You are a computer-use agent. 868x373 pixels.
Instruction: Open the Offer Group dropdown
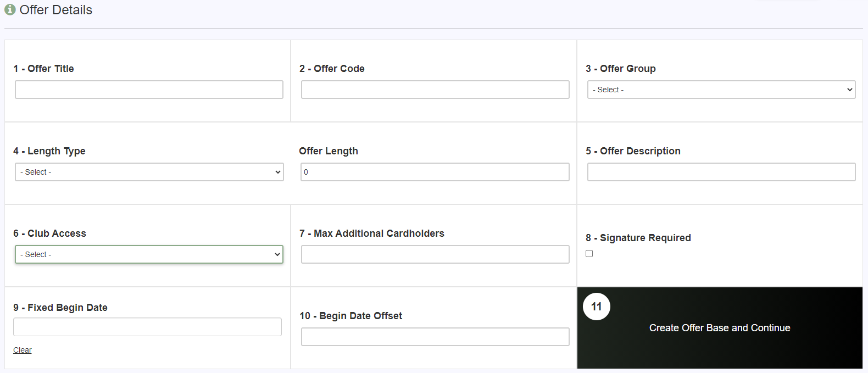point(721,90)
